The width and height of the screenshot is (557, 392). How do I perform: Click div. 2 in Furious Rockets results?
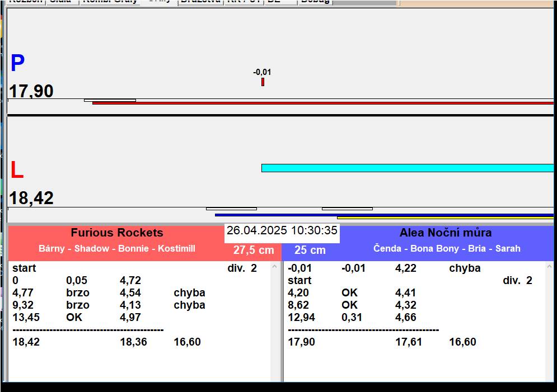coord(242,268)
